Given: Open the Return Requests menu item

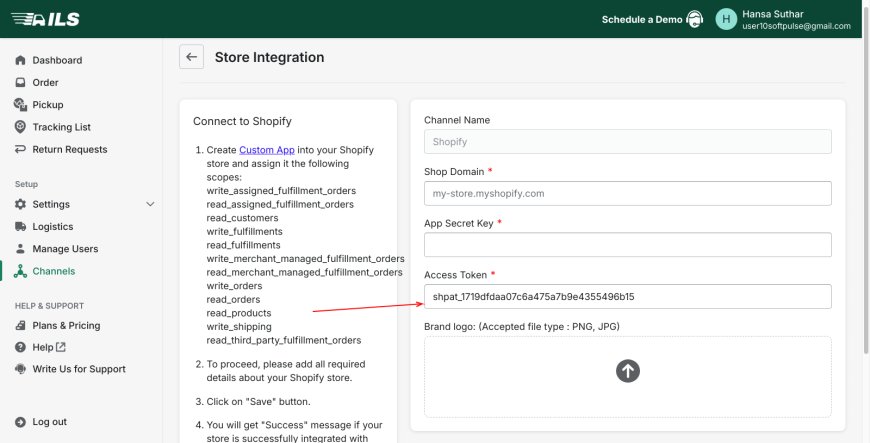Looking at the screenshot, I should [70, 149].
